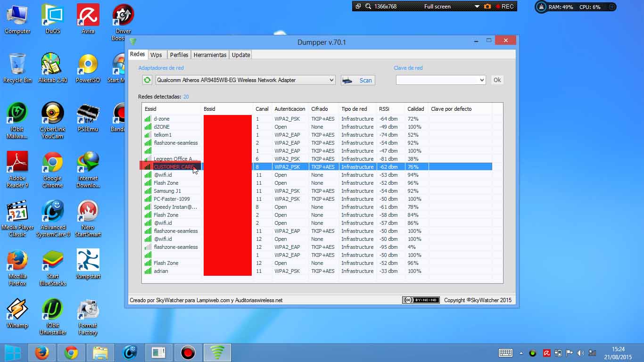
Task: Select the Media Player Classic desktop icon
Action: click(x=17, y=219)
